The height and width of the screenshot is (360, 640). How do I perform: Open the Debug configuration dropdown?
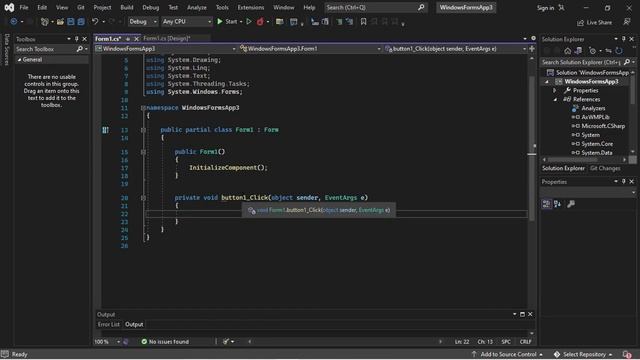pyautogui.click(x=143, y=22)
